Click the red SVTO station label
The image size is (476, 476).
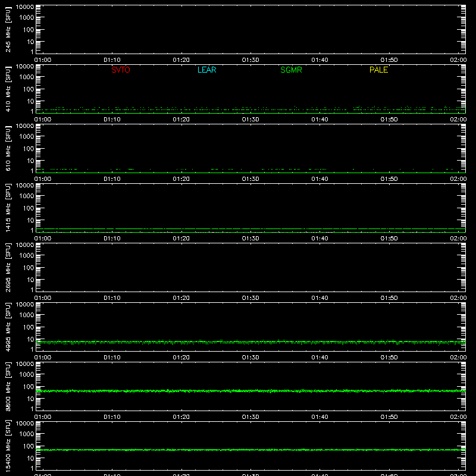tap(121, 70)
